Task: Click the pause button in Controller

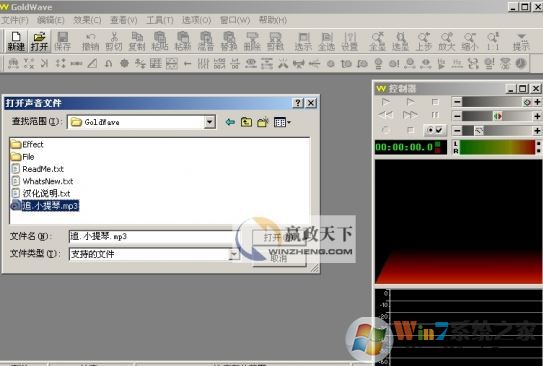Action: coord(435,115)
